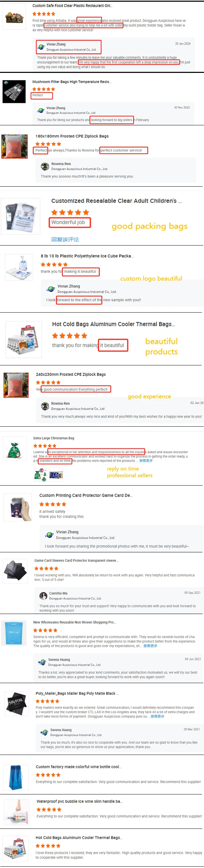Expand the Poly Mailer Bags review with 查看更多
The image size is (204, 868).
[157, 716]
